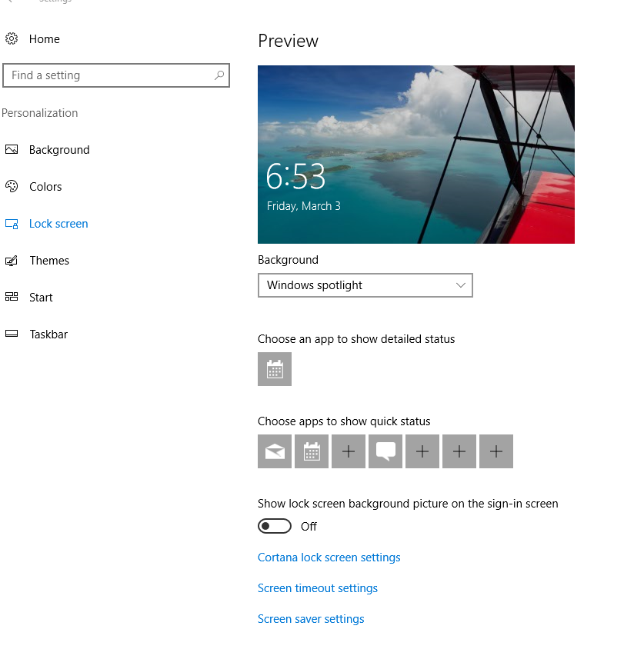Open Cortana lock screen settings link
This screenshot has height=649, width=644.
pos(329,557)
